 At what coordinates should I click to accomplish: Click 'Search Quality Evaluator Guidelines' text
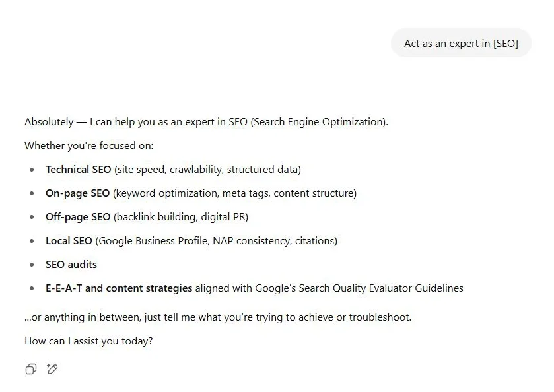tap(381, 288)
